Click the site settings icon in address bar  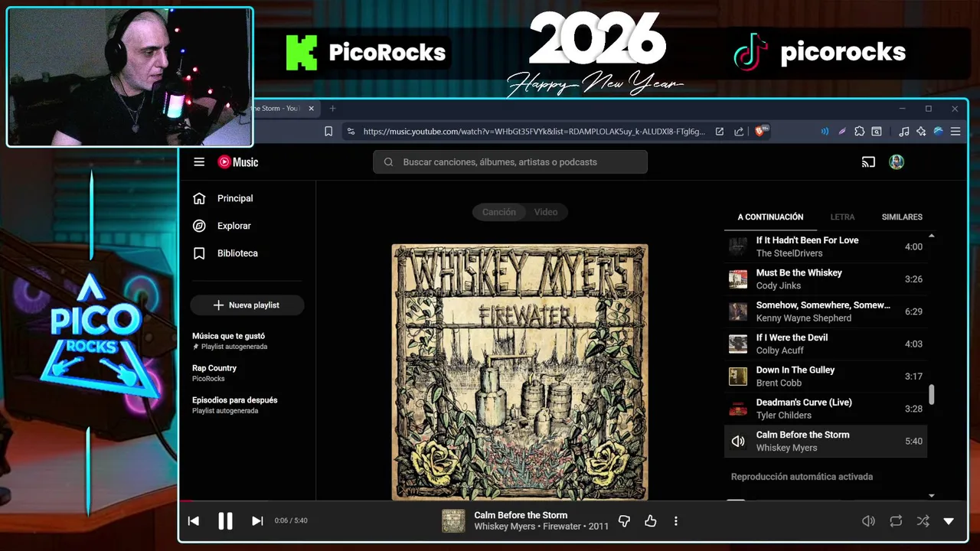coord(351,132)
